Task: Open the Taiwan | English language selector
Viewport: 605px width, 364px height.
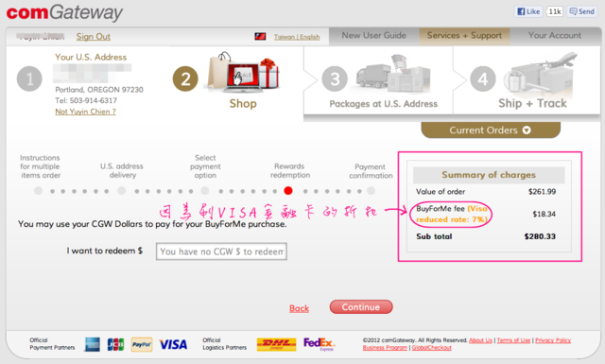Action: 297,37
